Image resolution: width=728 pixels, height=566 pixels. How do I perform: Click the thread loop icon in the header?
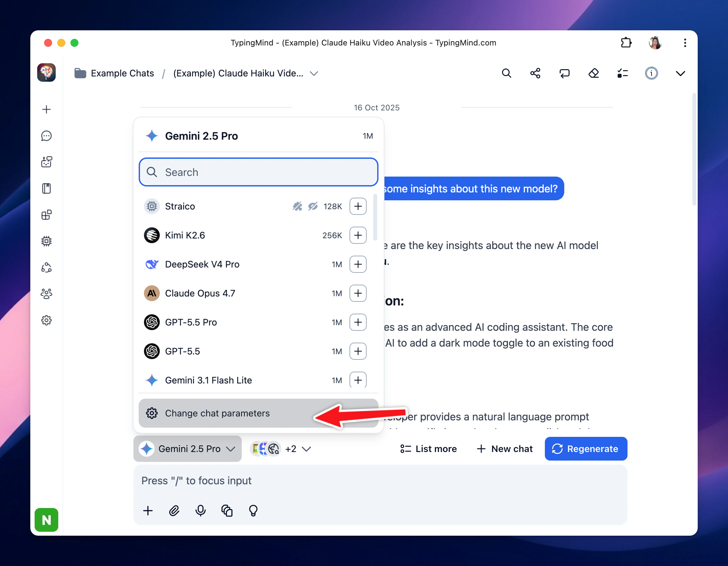coord(564,73)
